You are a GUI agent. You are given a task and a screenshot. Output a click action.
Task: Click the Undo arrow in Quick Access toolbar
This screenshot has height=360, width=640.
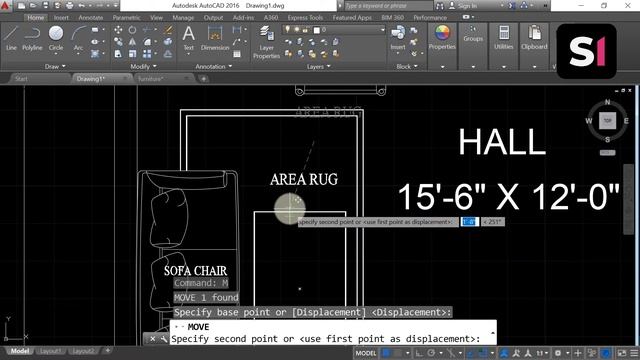[x=82, y=6]
